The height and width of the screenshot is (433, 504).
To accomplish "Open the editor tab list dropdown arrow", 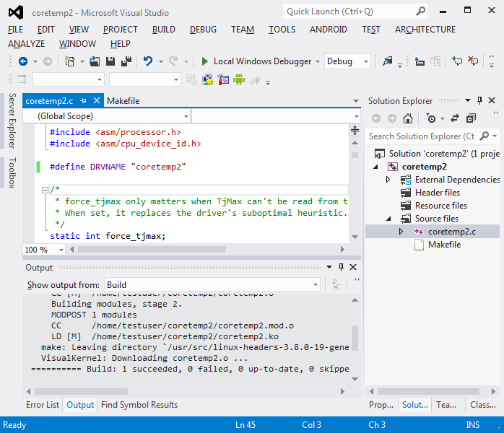I will [356, 101].
